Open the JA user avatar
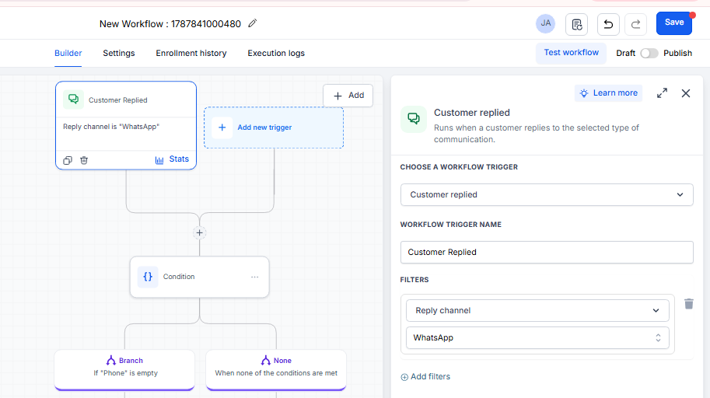This screenshot has height=398, width=710. [x=546, y=24]
